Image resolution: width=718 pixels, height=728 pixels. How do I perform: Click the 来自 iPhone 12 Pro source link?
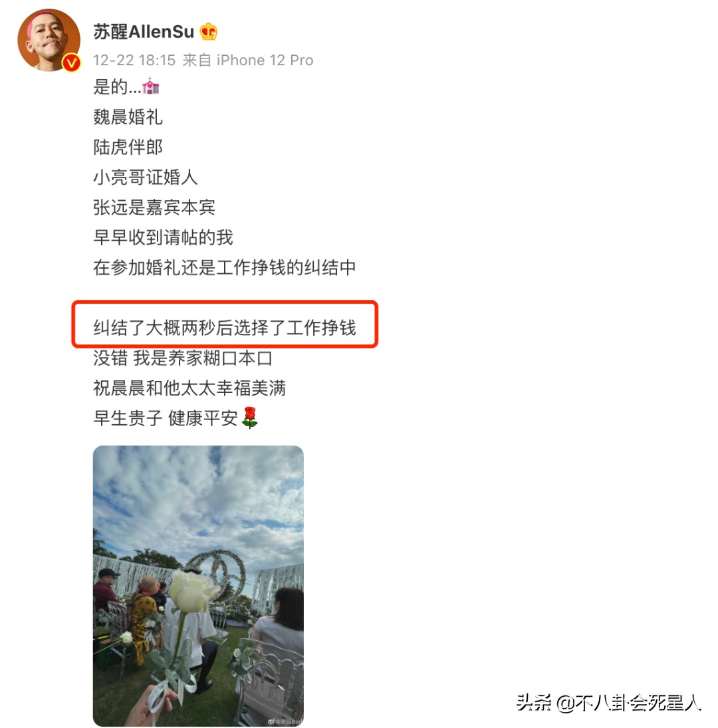point(248,61)
